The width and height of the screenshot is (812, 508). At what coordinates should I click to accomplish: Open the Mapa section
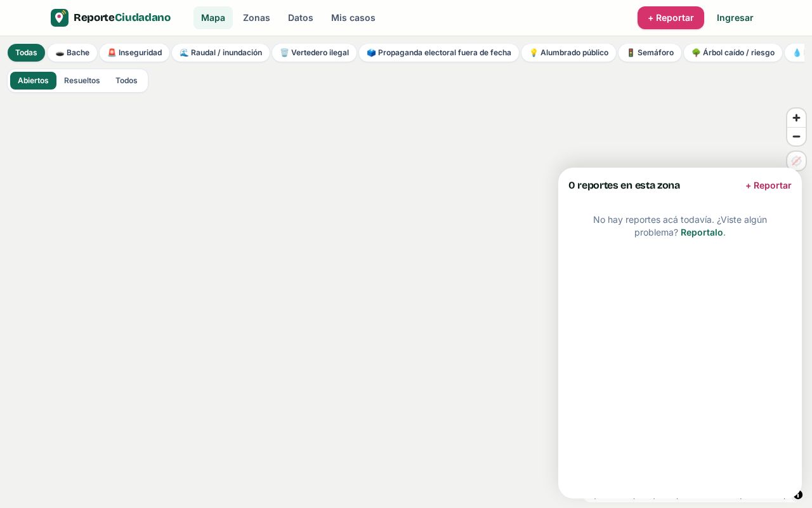(213, 18)
